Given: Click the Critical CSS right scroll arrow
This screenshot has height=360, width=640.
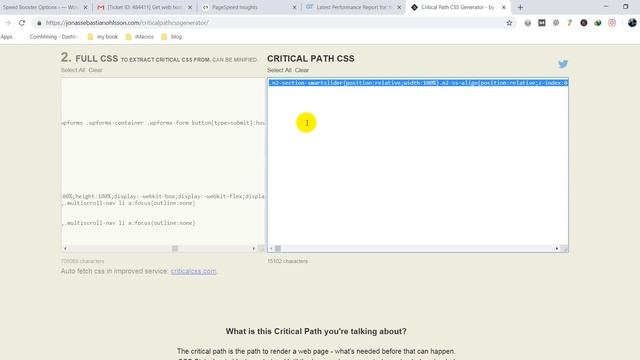Looking at the screenshot, I should [x=557, y=248].
